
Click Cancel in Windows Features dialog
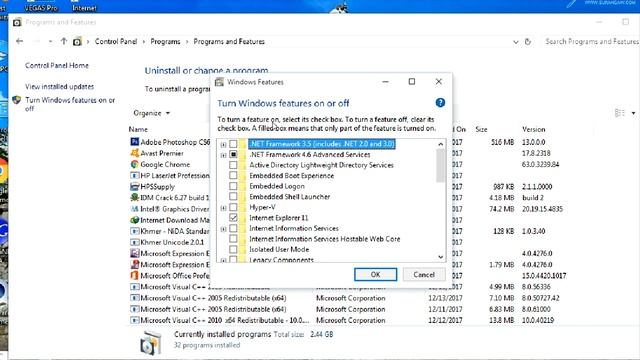[424, 275]
